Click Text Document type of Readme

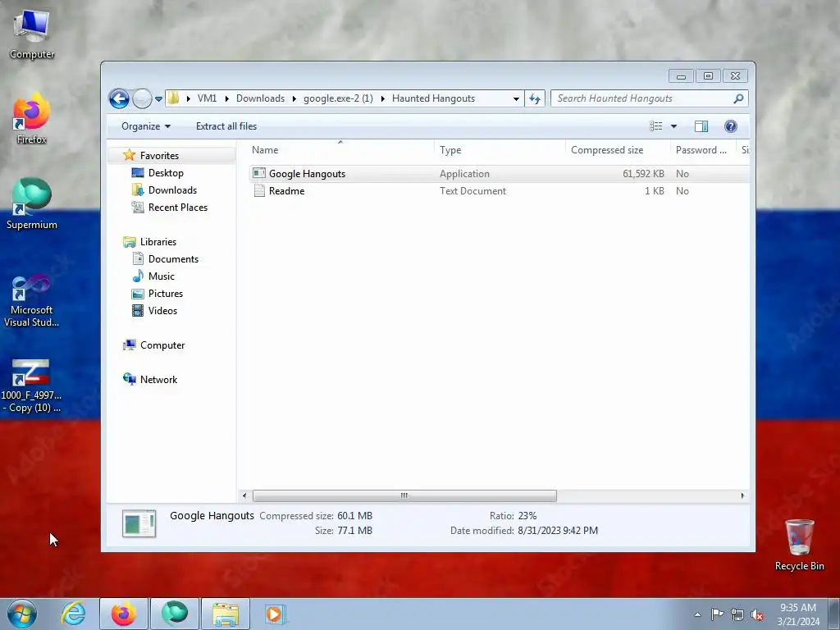[x=472, y=190]
